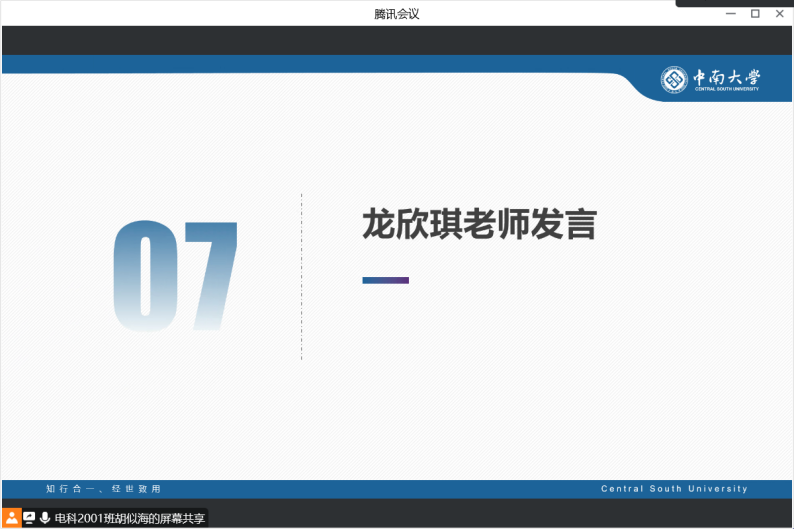Maximize the 腾讯会议 window

coord(755,13)
